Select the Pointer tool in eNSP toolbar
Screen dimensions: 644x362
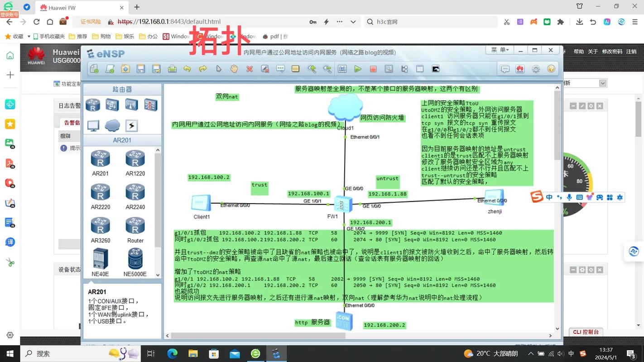click(218, 68)
